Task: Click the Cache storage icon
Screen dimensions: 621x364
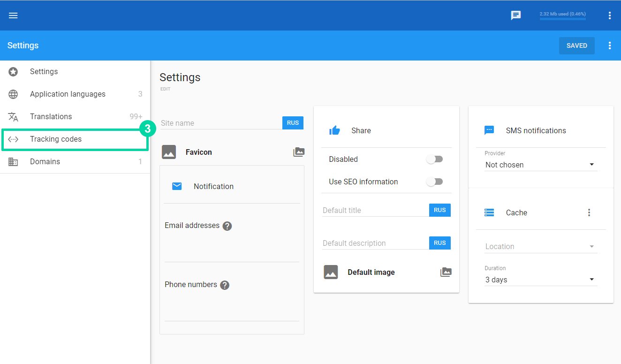Action: [489, 212]
